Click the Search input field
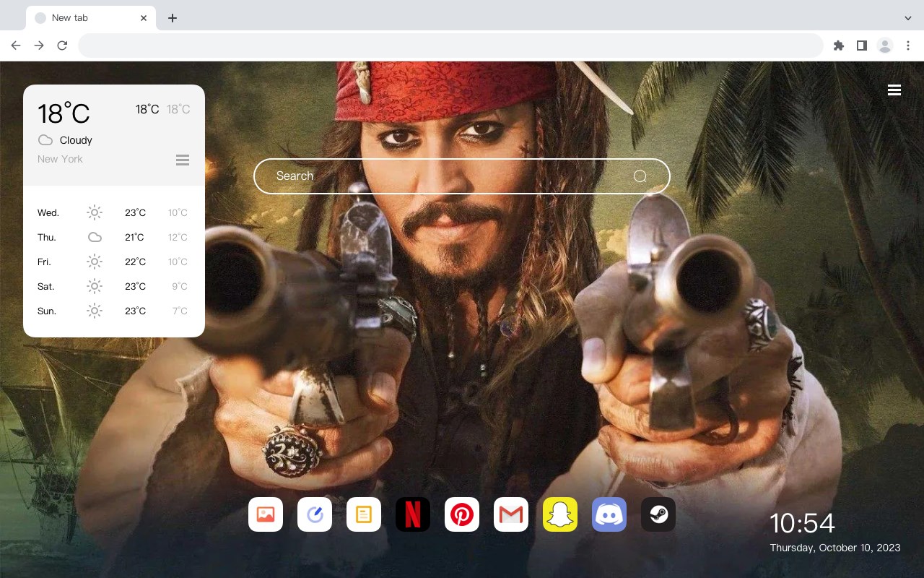This screenshot has width=924, height=578. coord(462,176)
